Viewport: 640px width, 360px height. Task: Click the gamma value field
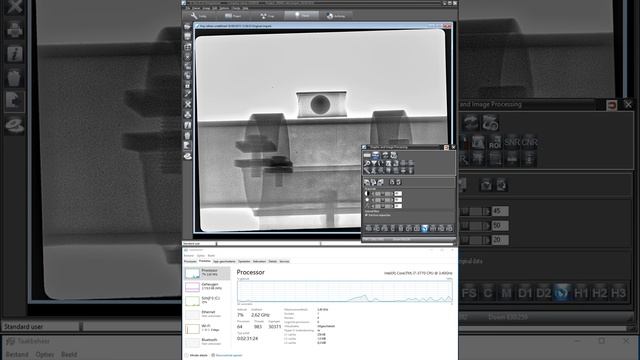click(398, 206)
